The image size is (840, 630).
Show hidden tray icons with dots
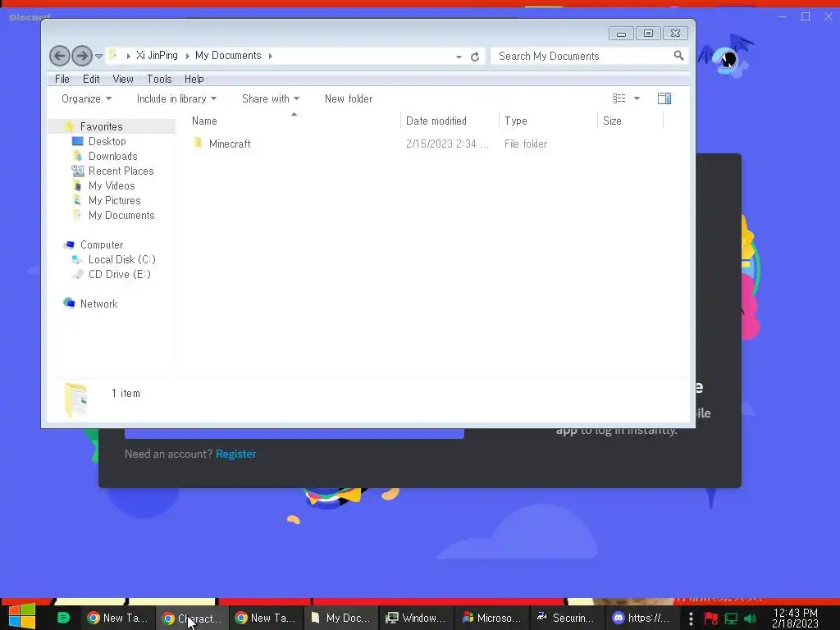click(x=691, y=619)
